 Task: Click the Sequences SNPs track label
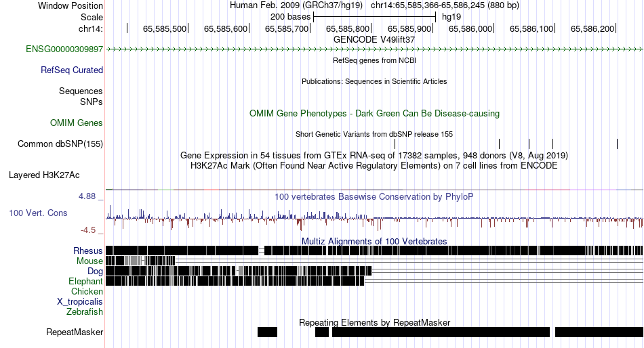coord(81,96)
